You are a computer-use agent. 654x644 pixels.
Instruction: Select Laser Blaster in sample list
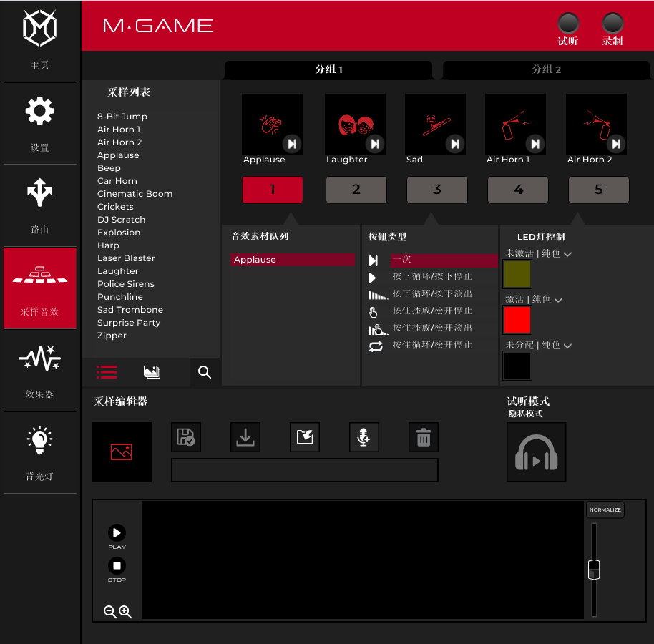126,258
